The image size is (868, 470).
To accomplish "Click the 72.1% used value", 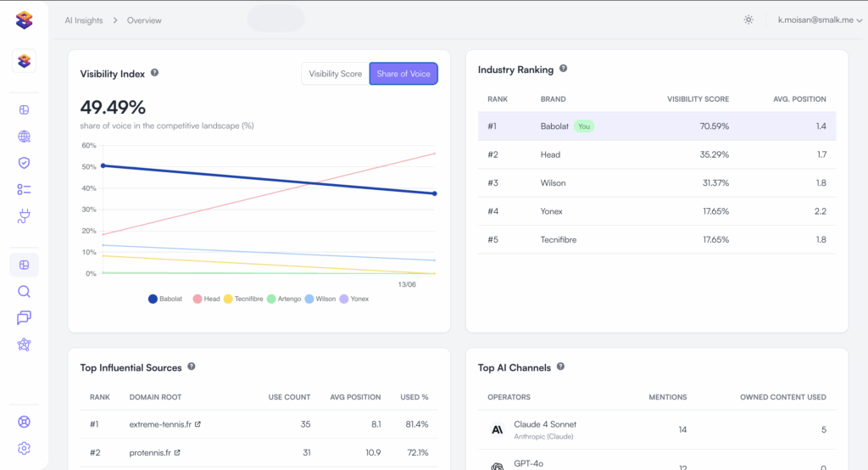I will tap(418, 452).
